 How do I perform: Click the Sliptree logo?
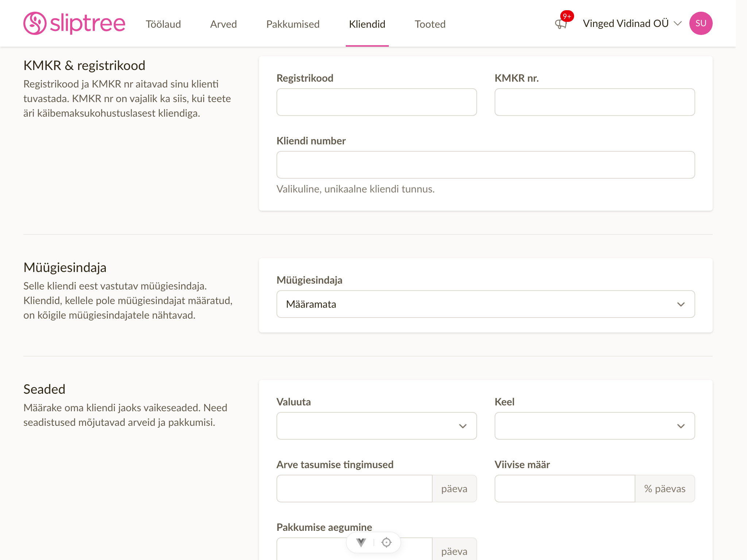click(74, 23)
